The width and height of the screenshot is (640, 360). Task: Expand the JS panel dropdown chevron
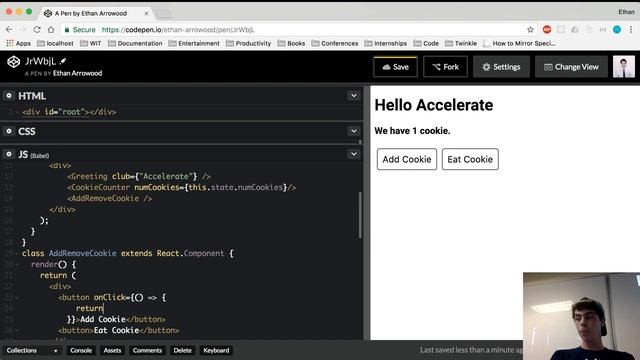(x=353, y=154)
